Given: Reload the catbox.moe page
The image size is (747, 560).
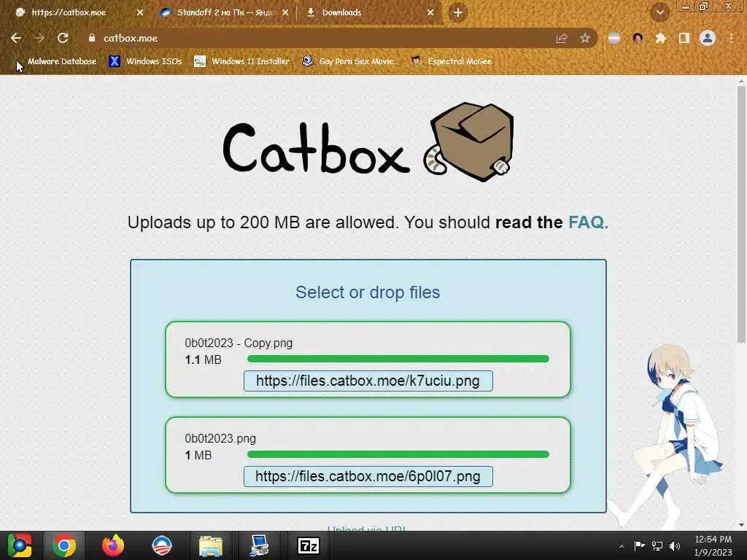Looking at the screenshot, I should click(63, 38).
